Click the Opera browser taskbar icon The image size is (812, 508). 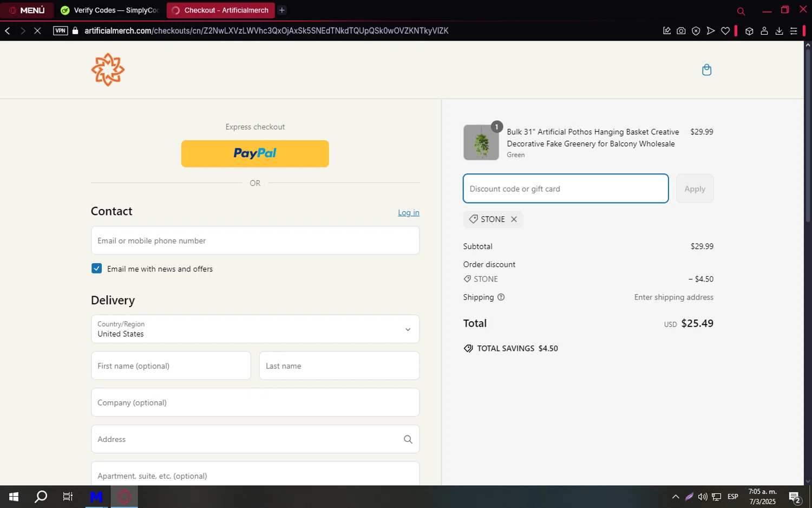[125, 497]
